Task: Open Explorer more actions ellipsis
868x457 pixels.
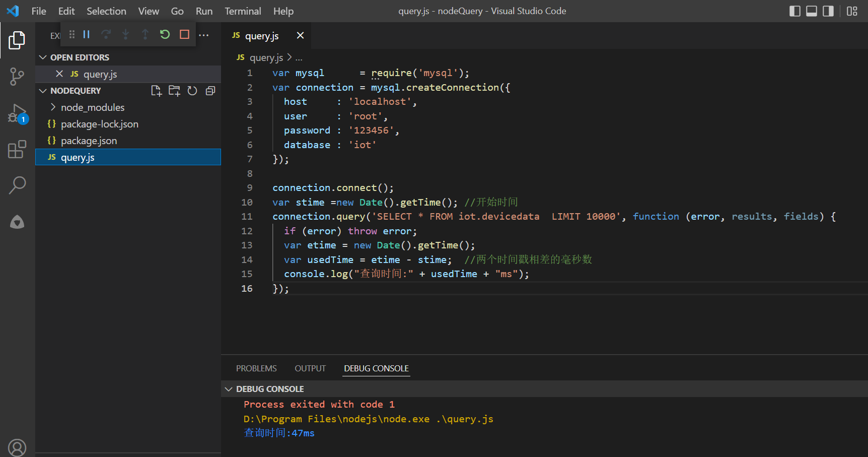Action: click(x=204, y=35)
